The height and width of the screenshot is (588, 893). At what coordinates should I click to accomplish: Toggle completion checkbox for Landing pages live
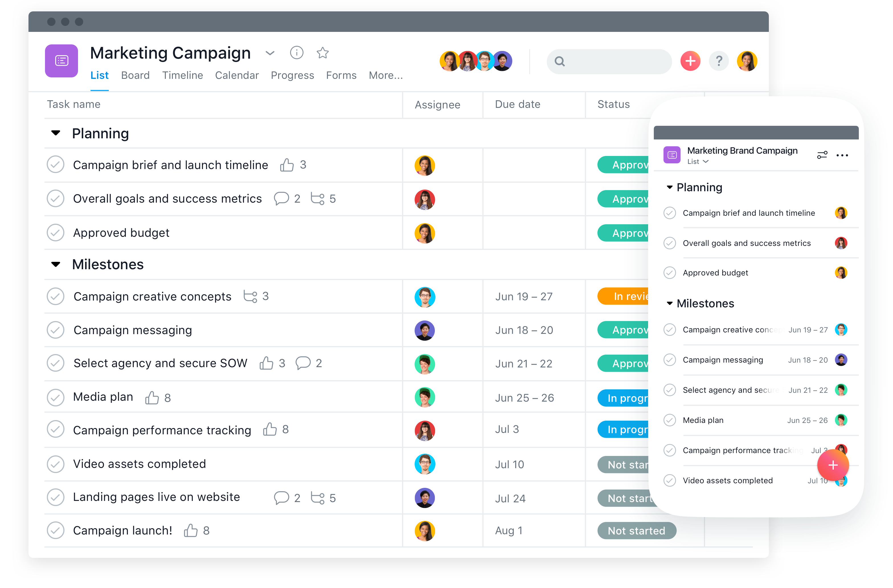tap(56, 496)
